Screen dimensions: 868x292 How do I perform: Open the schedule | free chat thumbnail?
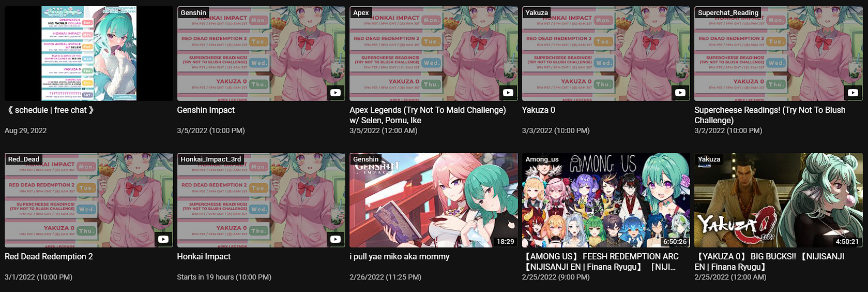(x=89, y=53)
